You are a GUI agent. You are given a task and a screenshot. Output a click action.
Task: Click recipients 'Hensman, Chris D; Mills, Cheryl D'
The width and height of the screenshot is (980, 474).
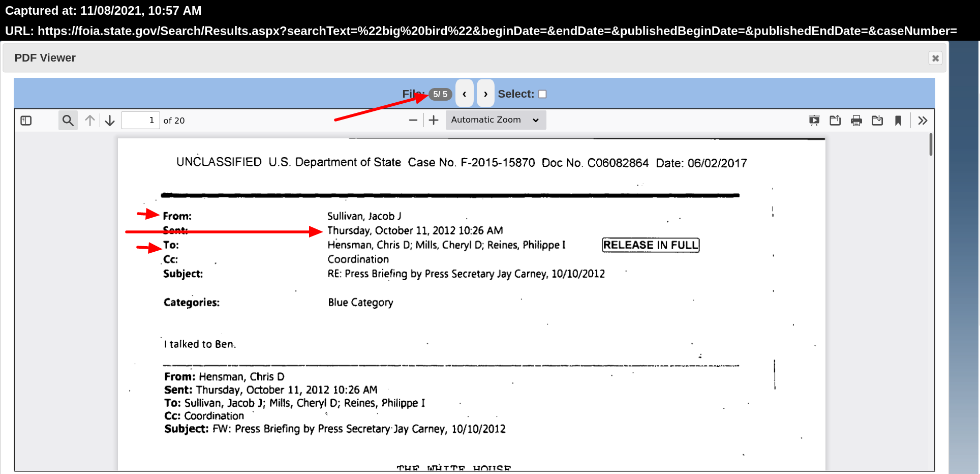coord(406,245)
